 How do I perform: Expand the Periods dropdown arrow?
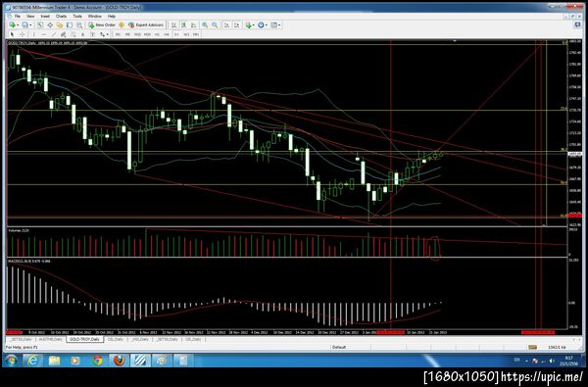(x=267, y=25)
